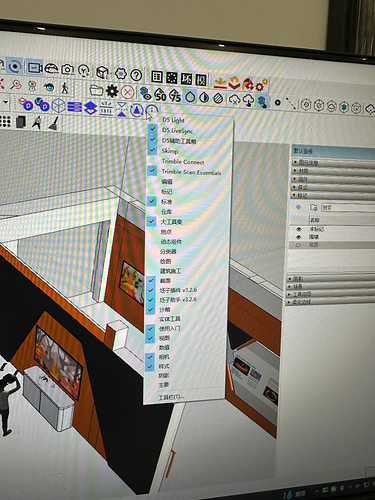Click the cloud icon with an X
Viewport: 375px width, 500px height.
click(x=235, y=99)
